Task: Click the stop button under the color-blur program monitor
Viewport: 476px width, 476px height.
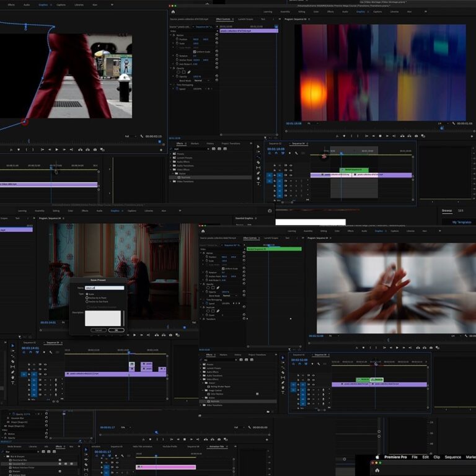Action: pyautogui.click(x=380, y=136)
